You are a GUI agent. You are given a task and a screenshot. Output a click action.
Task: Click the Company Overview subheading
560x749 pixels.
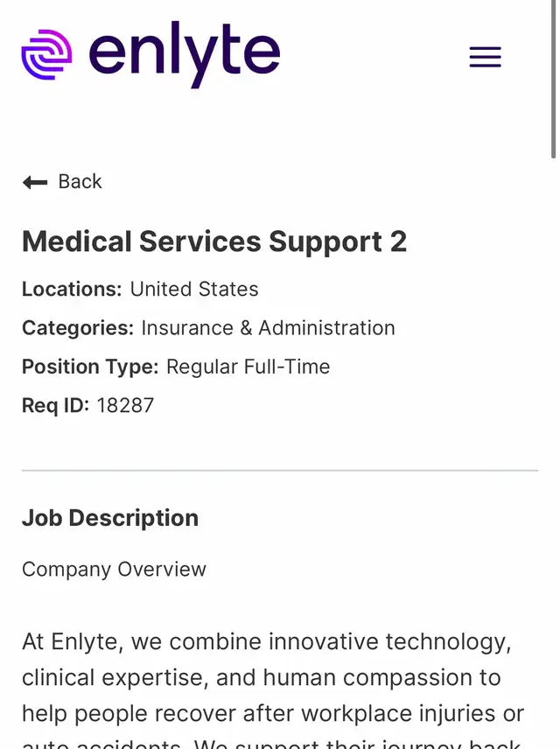pos(114,570)
